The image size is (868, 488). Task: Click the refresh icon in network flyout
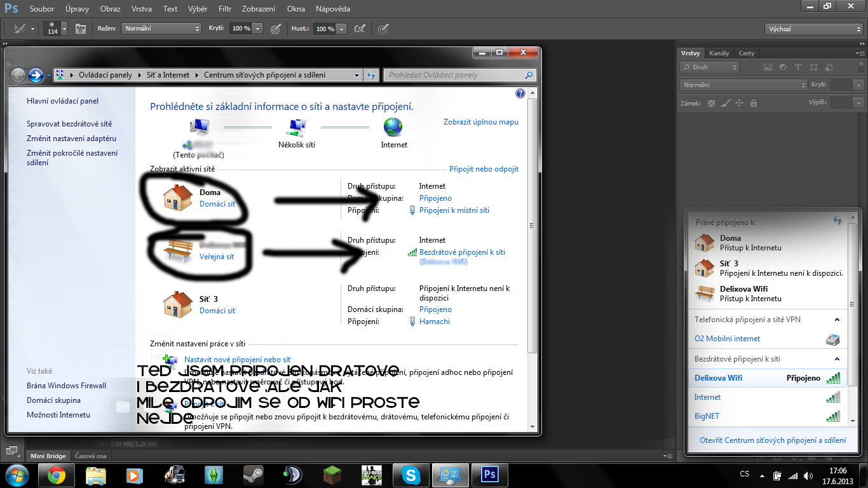(837, 220)
